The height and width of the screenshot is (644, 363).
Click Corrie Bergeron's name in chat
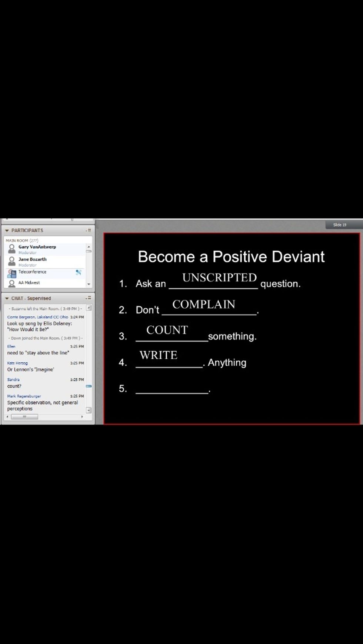[37, 317]
